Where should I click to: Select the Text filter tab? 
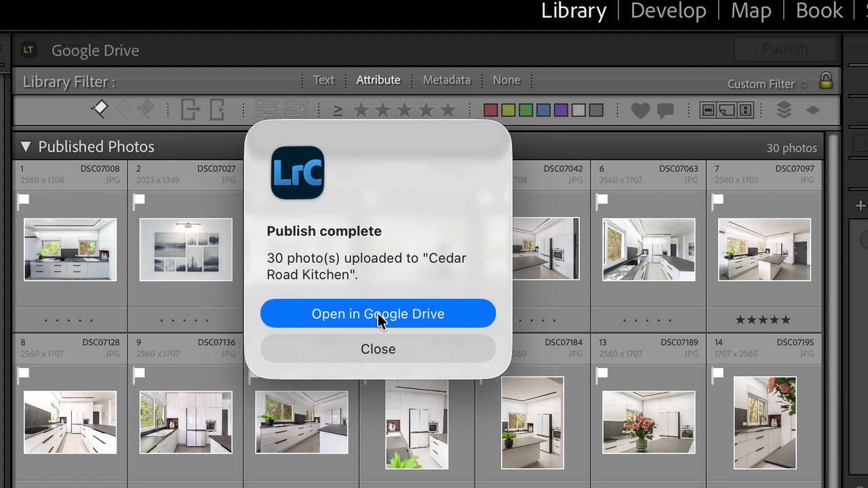[323, 80]
